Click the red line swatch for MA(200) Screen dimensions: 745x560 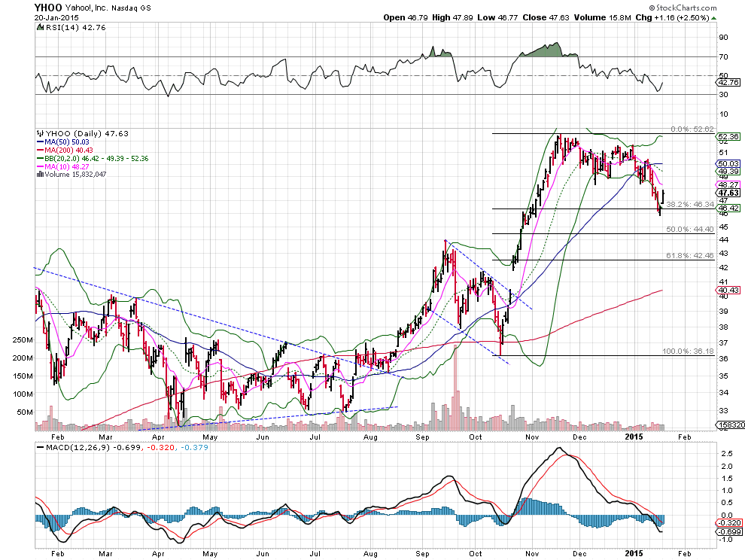(x=40, y=151)
